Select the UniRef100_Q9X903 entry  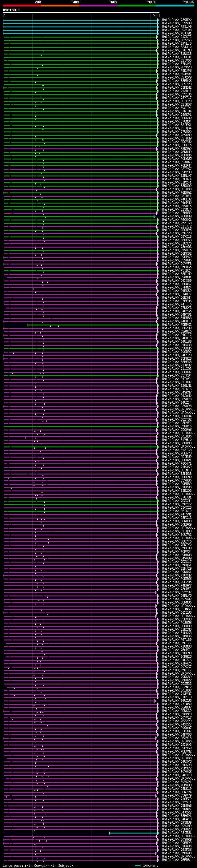tap(176, 745)
